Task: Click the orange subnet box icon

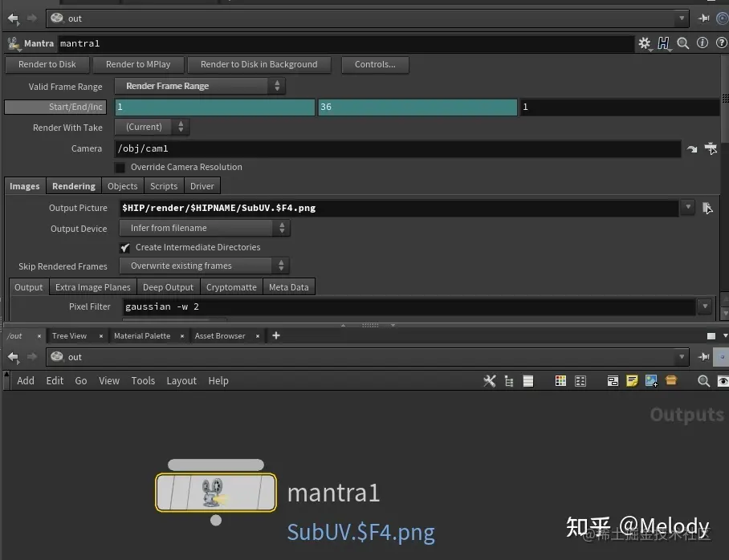Action: click(x=671, y=380)
